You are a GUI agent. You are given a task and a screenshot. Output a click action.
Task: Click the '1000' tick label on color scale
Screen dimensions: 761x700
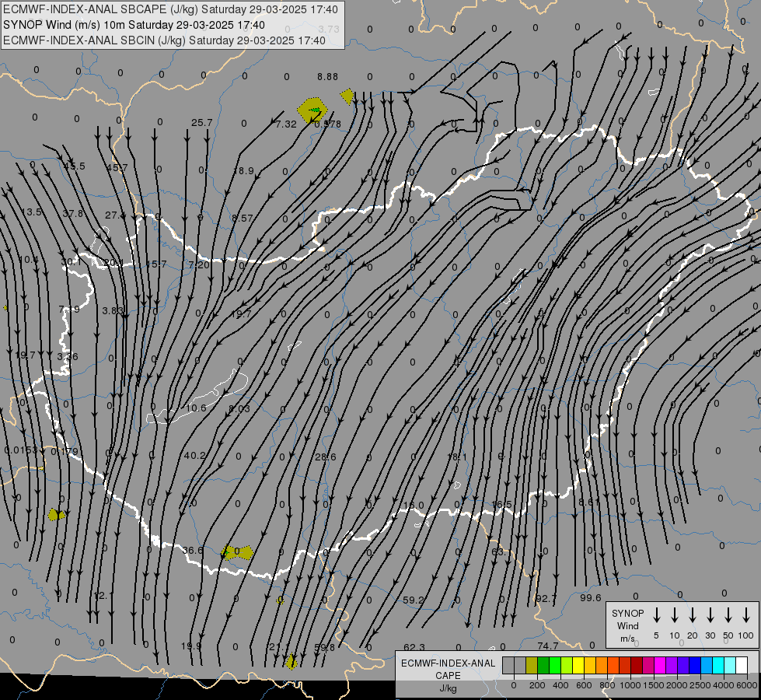[630, 685]
